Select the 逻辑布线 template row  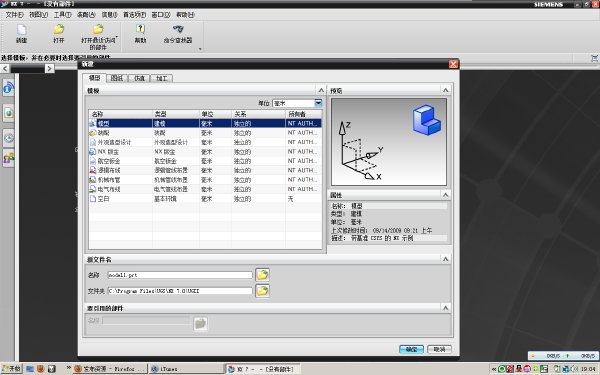tap(205, 170)
